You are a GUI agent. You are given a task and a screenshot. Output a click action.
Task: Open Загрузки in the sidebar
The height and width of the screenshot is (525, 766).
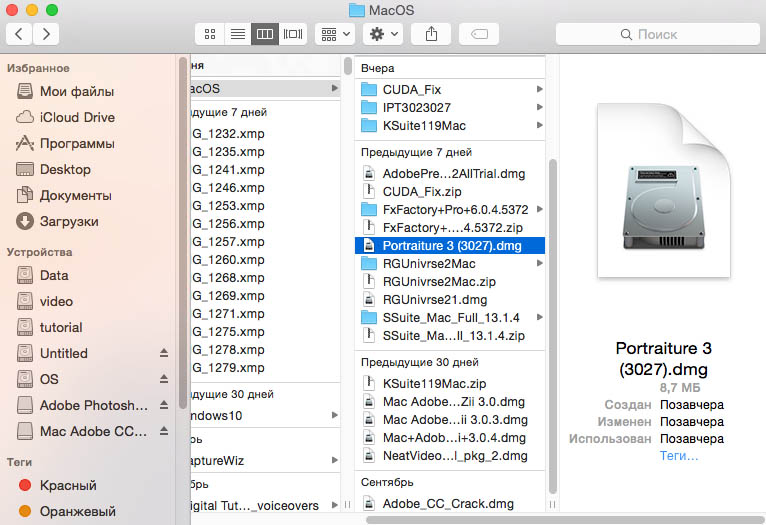click(x=69, y=221)
